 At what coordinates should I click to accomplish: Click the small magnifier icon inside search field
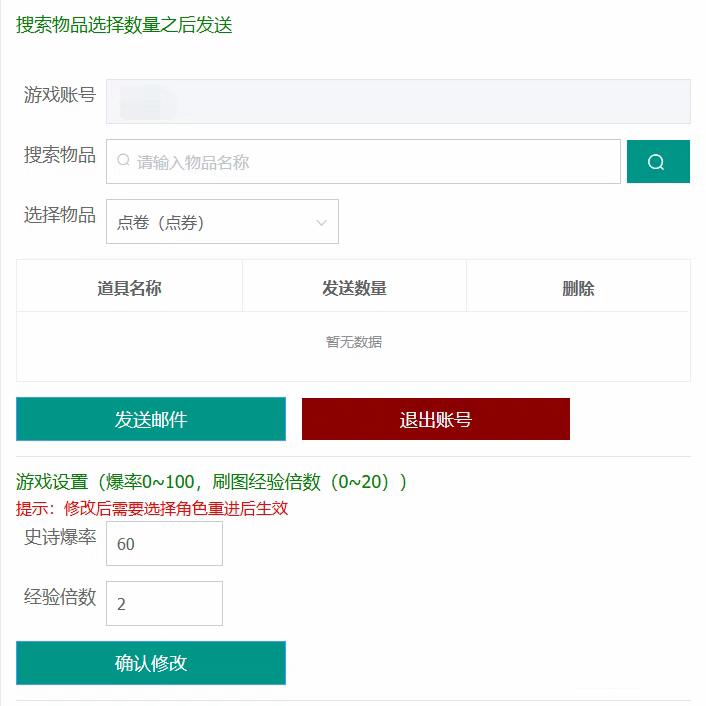tap(123, 161)
